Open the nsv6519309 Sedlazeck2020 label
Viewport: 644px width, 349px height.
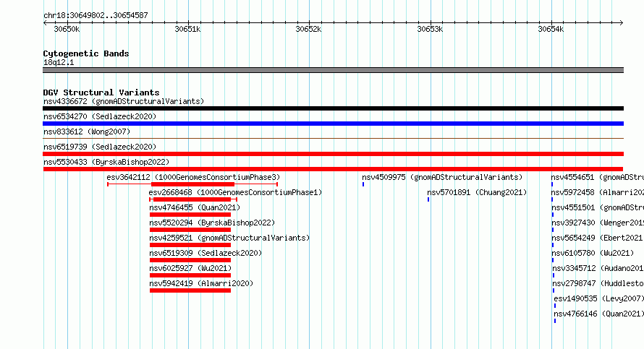pos(206,253)
